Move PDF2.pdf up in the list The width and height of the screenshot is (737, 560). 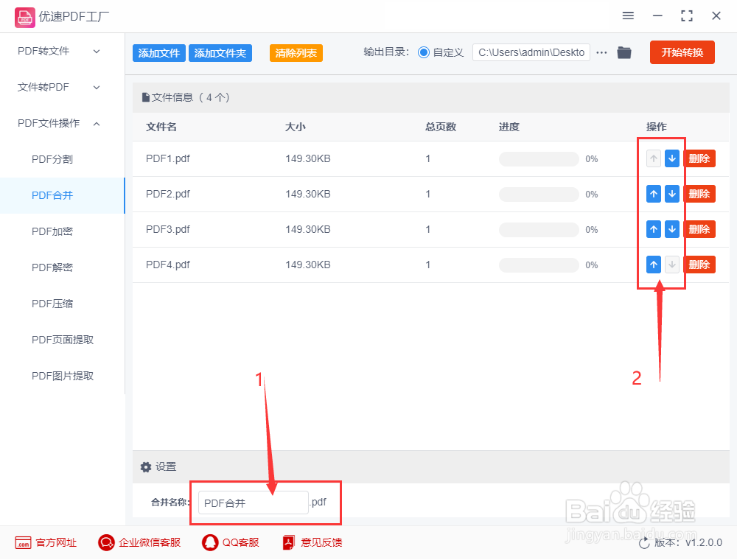tap(654, 194)
